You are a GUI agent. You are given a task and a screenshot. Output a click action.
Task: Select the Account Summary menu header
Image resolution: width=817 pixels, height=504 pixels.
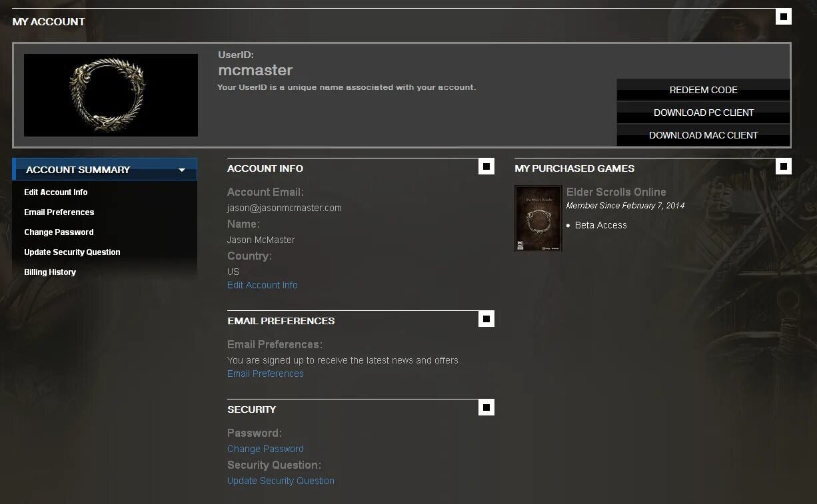tap(105, 169)
